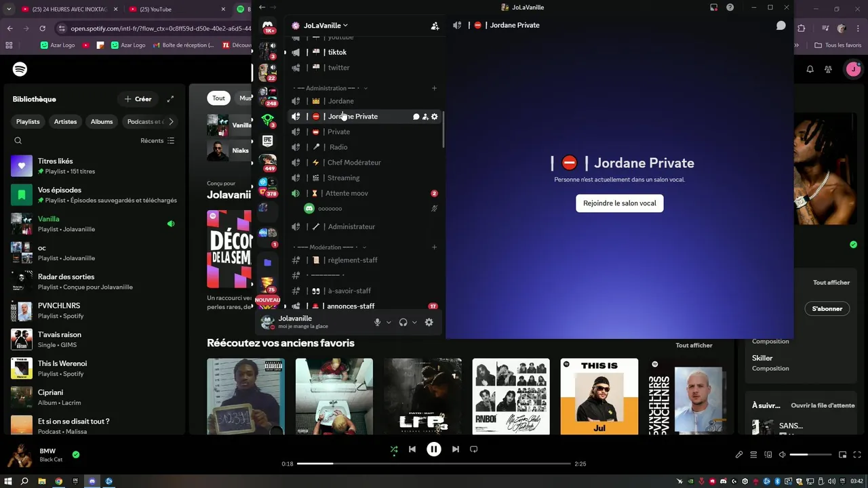
Task: Toggle saved checkmark next to BMW
Action: (x=76, y=455)
